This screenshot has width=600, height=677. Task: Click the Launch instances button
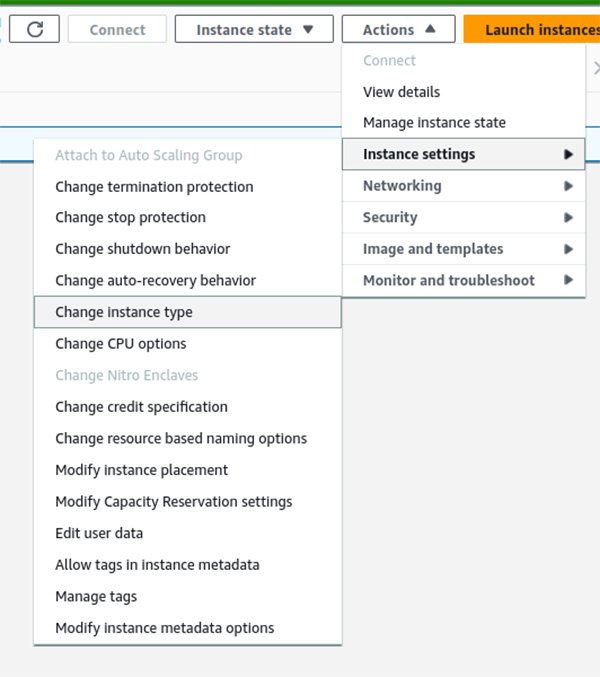(x=535, y=29)
